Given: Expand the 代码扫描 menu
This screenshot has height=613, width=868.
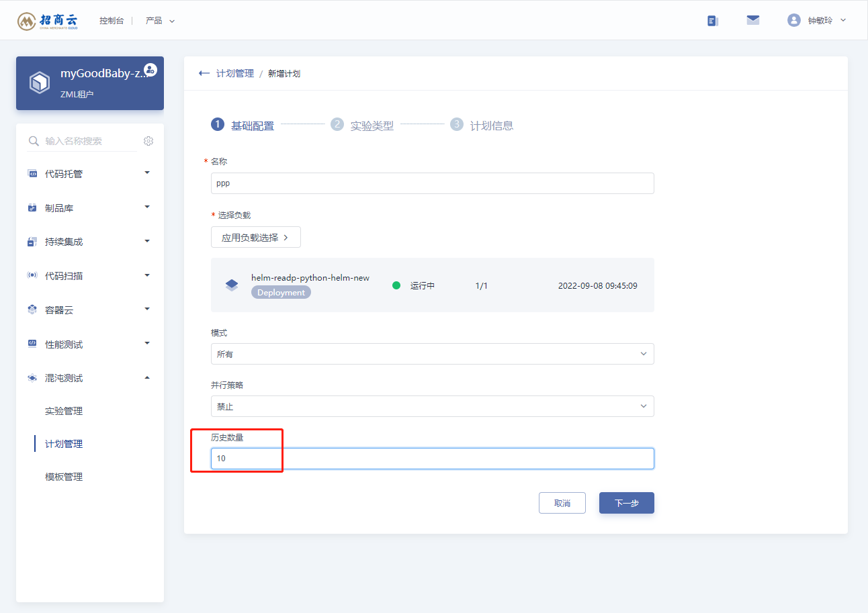Looking at the screenshot, I should point(147,275).
